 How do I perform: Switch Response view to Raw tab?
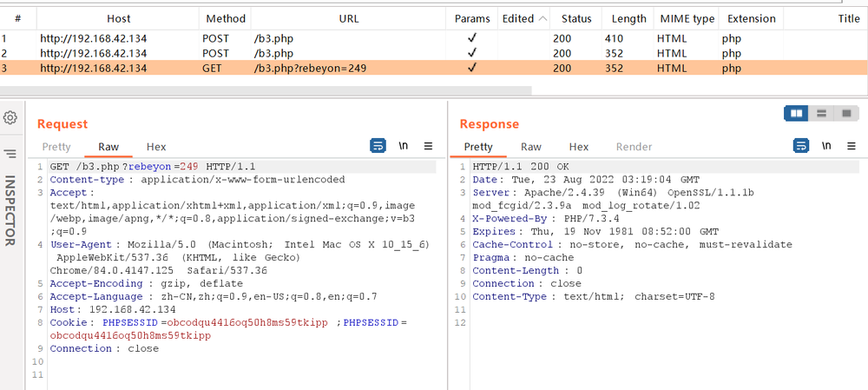[531, 147]
